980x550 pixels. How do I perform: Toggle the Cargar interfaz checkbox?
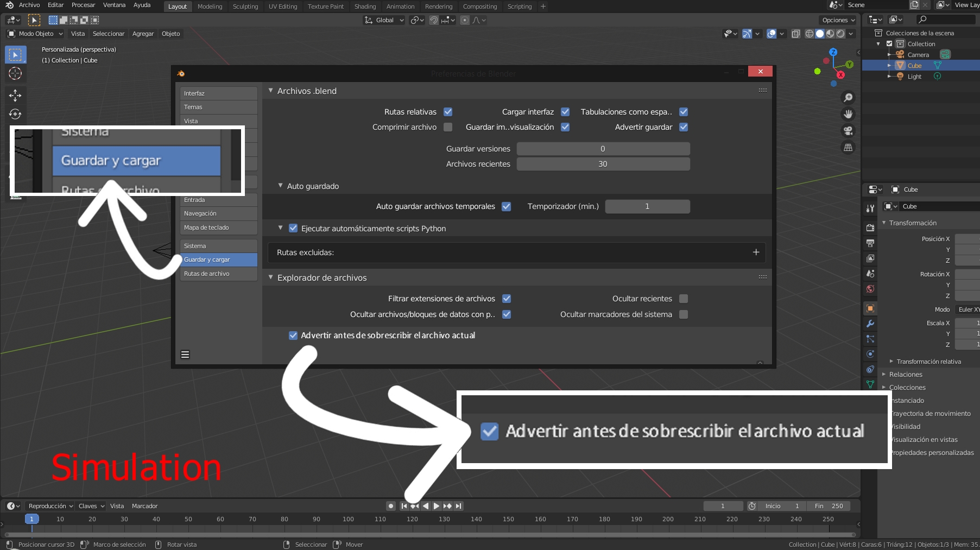tap(565, 112)
